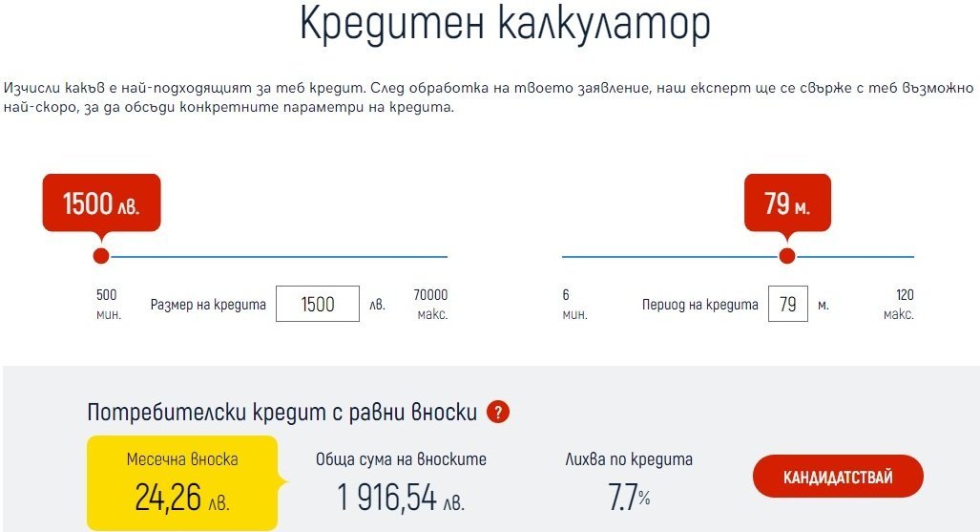Screen dimensions: 980x532
Task: Click the Размер на кредита label
Action: point(208,306)
